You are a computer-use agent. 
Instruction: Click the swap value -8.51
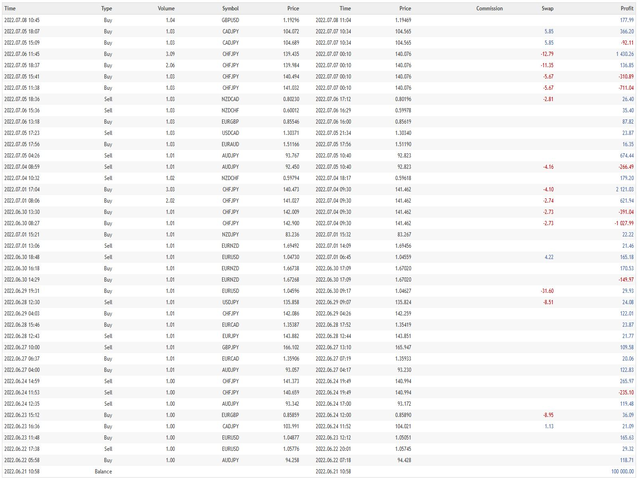pos(548,302)
